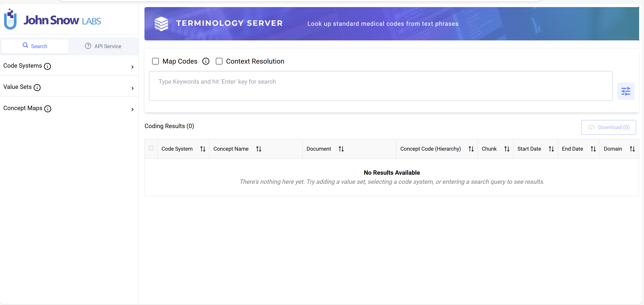
Task: Click the Start Date column header text
Action: (529, 149)
